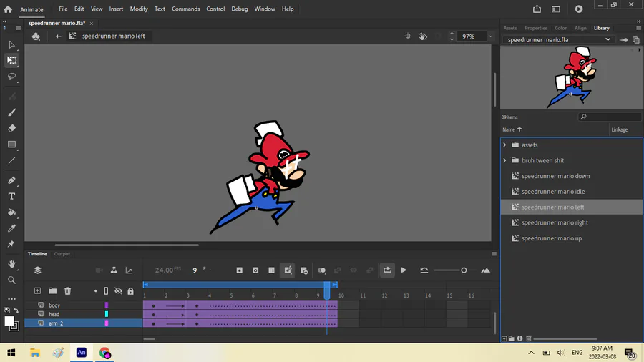Switch to the Properties tab
The height and width of the screenshot is (362, 644).
pos(535,28)
